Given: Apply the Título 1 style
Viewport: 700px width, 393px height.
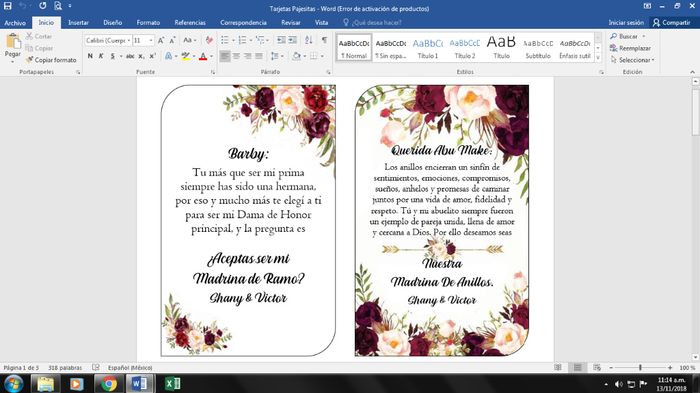Looking at the screenshot, I should tap(428, 47).
